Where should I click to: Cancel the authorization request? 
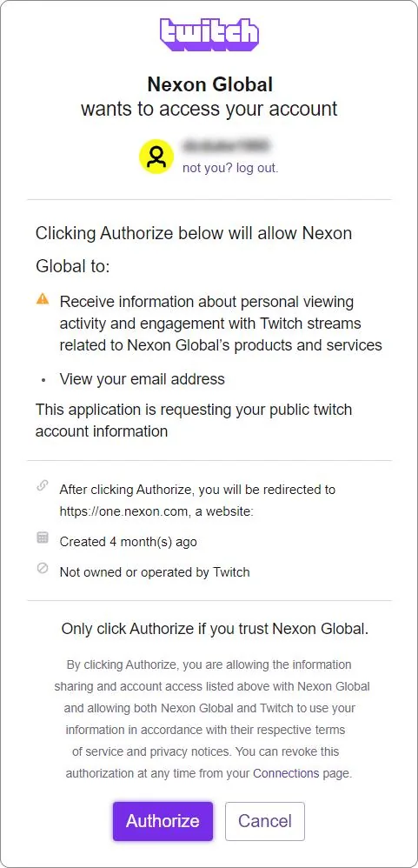tap(265, 821)
